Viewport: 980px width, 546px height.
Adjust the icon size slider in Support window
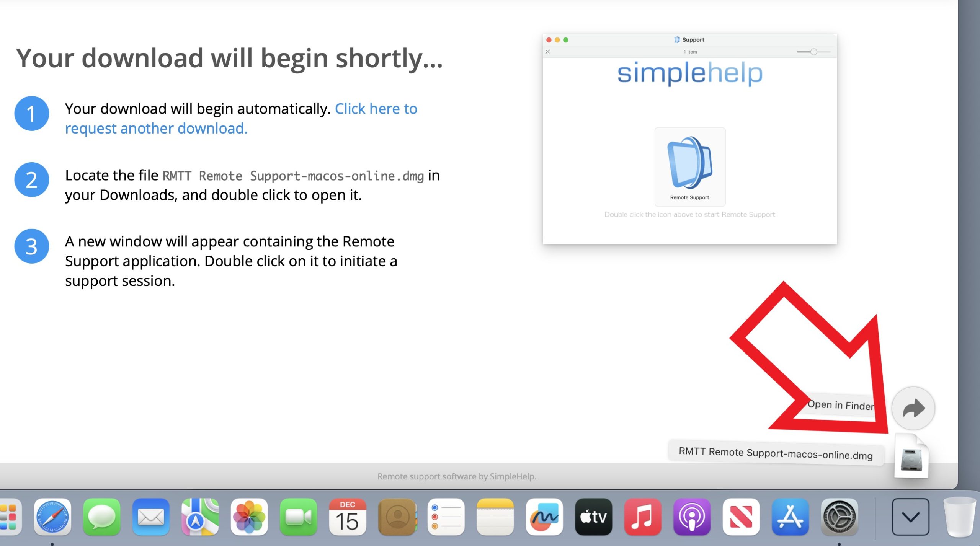tap(813, 52)
